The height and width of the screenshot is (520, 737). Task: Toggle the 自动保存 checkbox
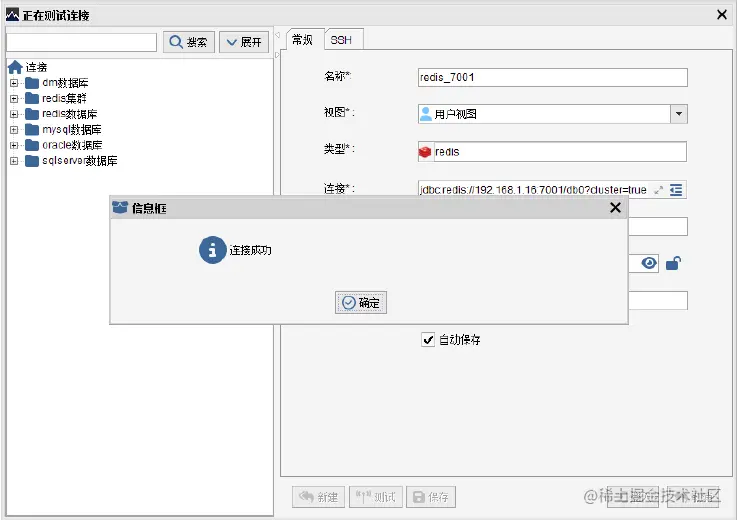click(x=428, y=339)
